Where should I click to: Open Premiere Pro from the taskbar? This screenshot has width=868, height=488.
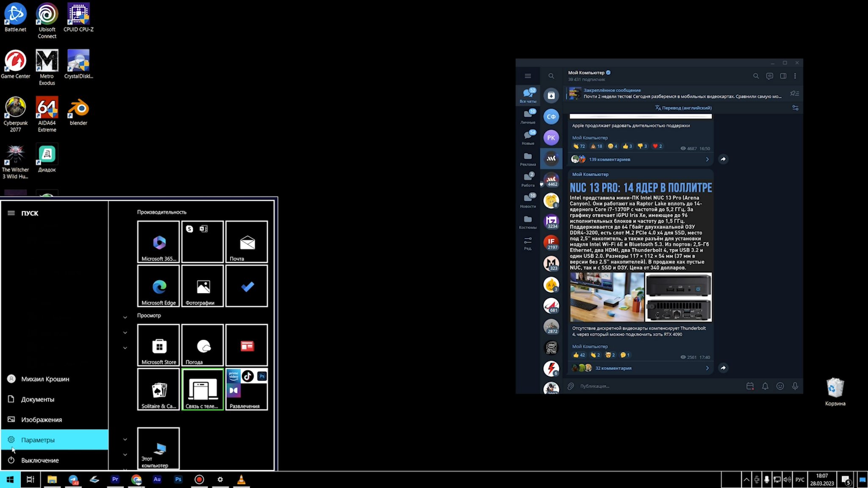coord(115,480)
